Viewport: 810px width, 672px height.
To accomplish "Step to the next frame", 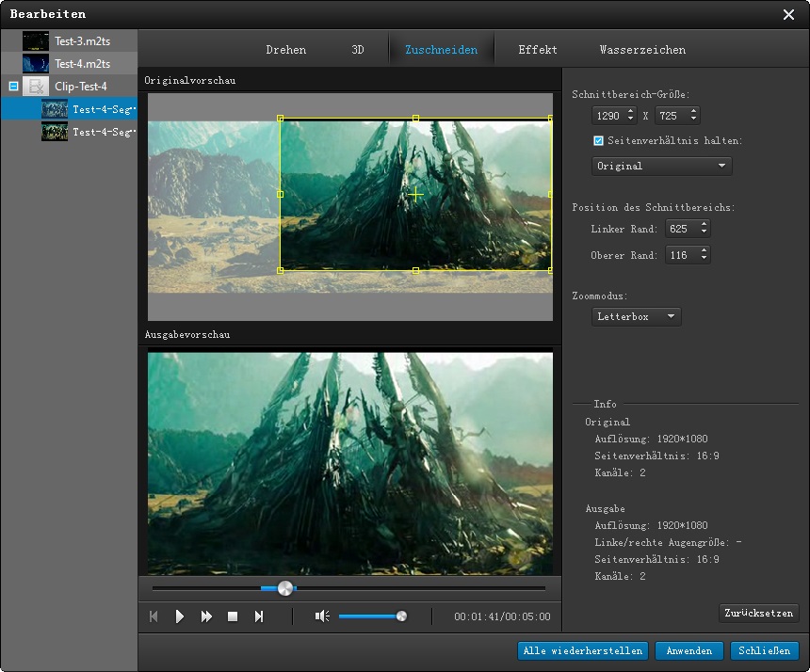I will coord(259,616).
